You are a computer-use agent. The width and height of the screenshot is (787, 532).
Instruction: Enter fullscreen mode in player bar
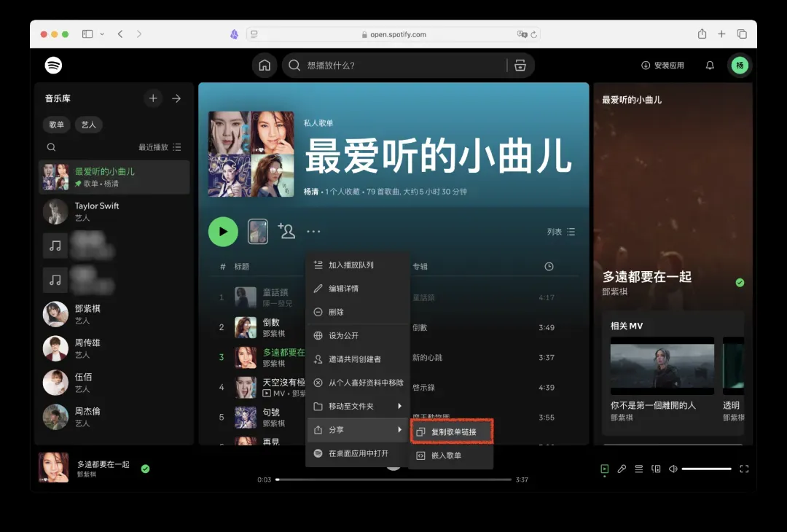744,469
